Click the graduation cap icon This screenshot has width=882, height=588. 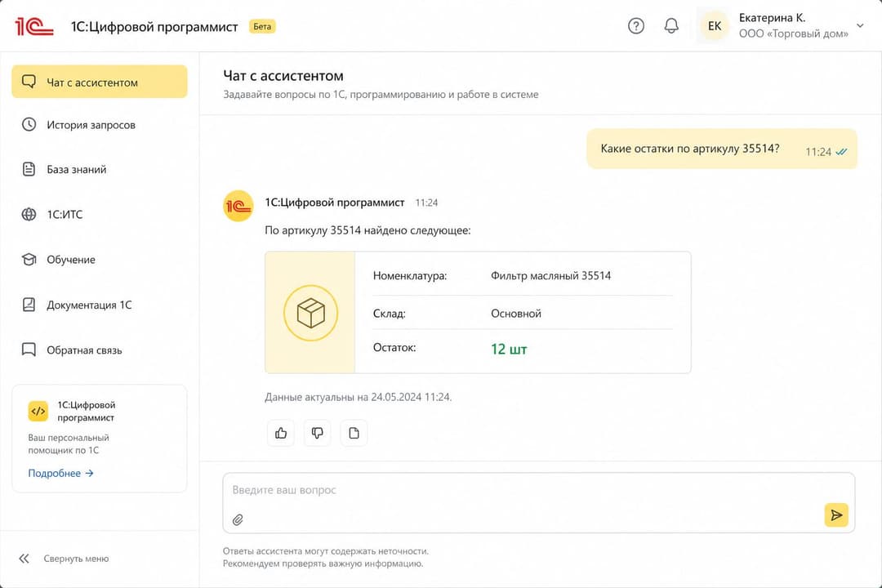29,260
